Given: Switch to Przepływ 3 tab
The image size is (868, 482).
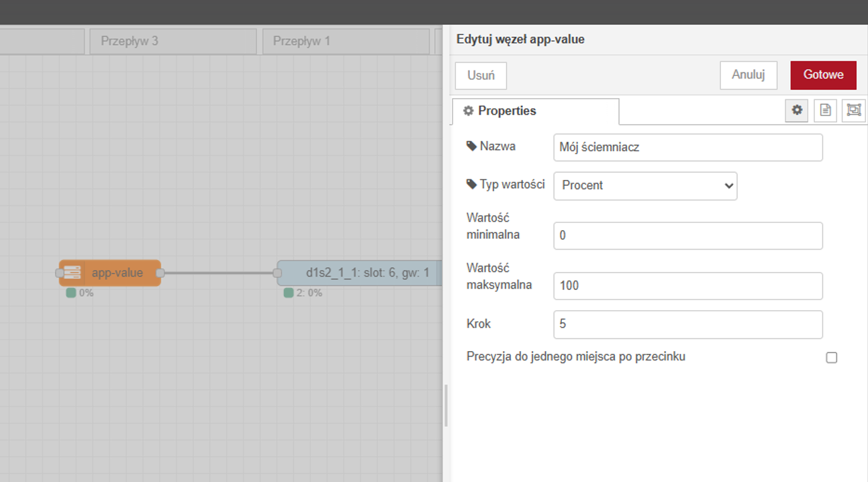Looking at the screenshot, I should click(x=173, y=41).
